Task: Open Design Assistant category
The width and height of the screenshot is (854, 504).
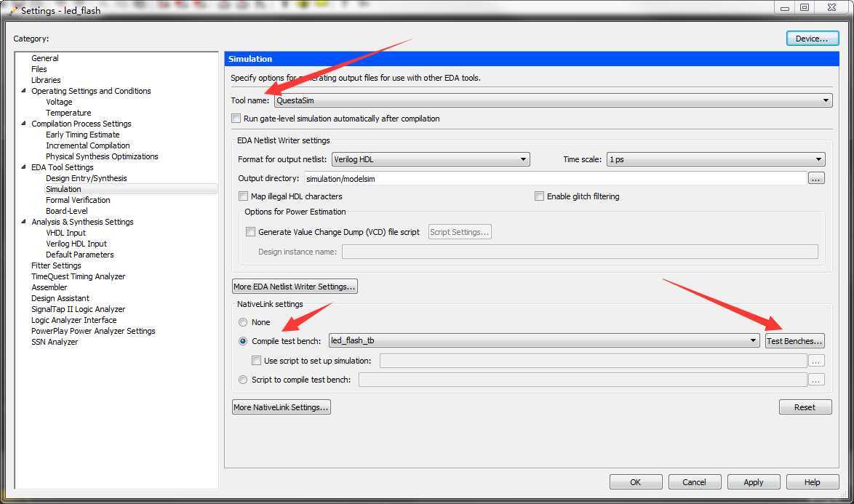Action: [60, 297]
